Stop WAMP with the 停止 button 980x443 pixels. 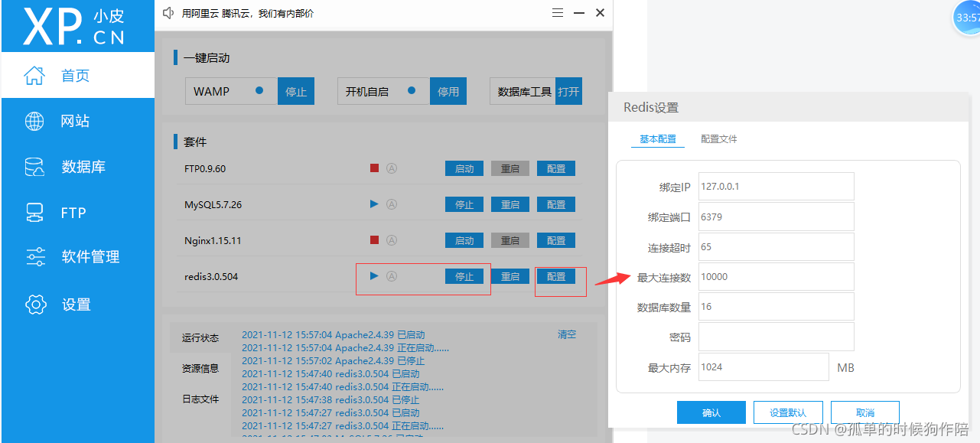tap(296, 91)
